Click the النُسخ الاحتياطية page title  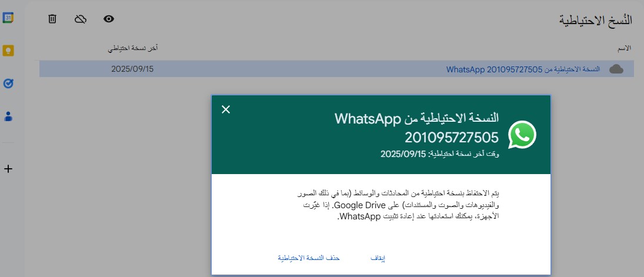(595, 19)
